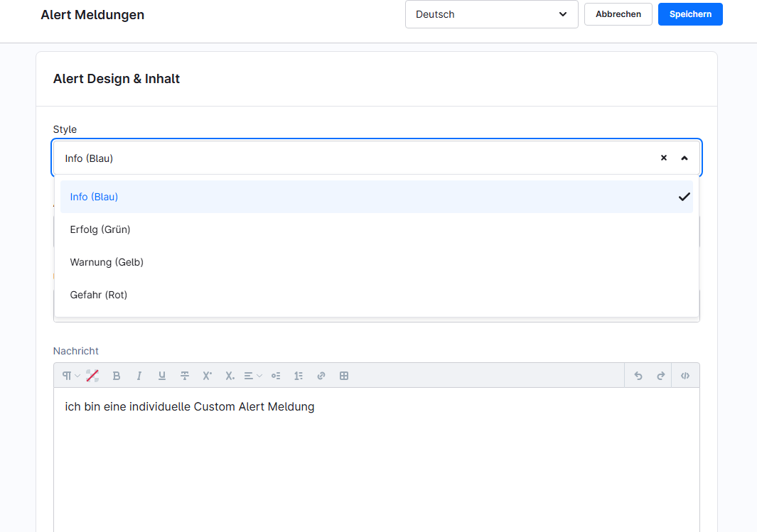Viewport: 757px width, 532px height.
Task: Insert a table into the message editor
Action: point(344,375)
